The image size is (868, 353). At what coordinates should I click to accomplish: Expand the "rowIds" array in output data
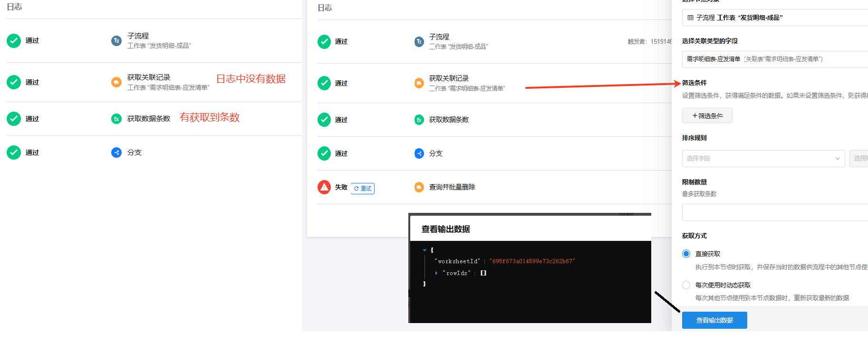point(436,273)
